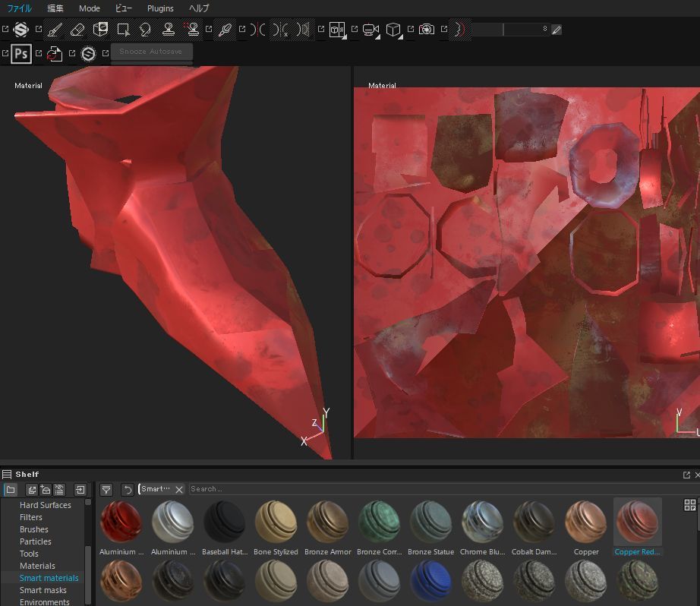
Task: Open the Material dropdown in the 3D viewport
Action: [x=28, y=85]
